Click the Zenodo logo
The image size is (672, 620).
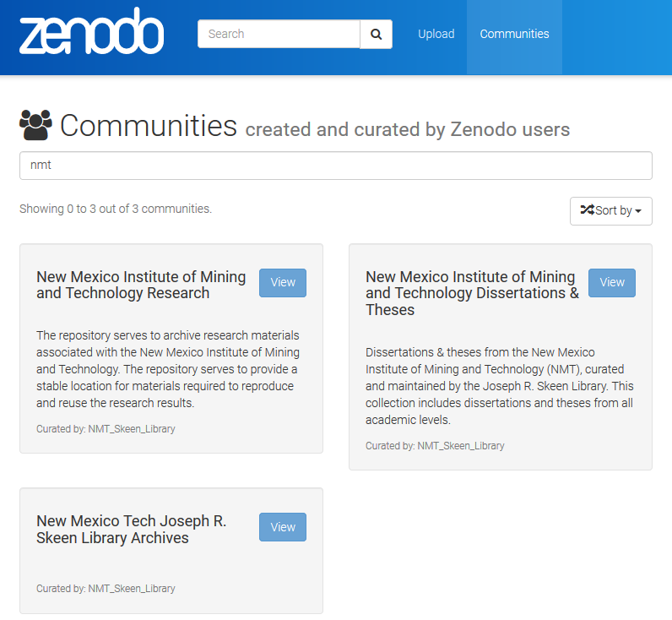point(91,34)
